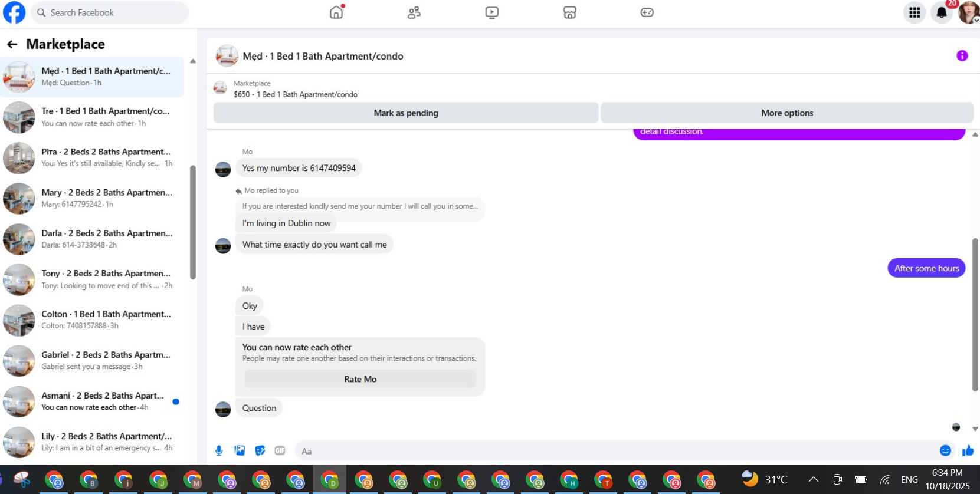Open Colton 1 Bed 1 Bath conversation
980x494 pixels.
coord(92,320)
